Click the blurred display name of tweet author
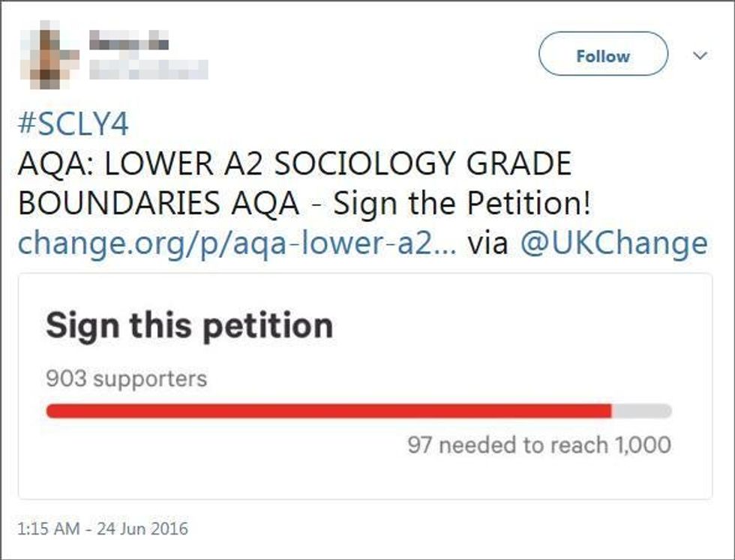 pos(129,40)
